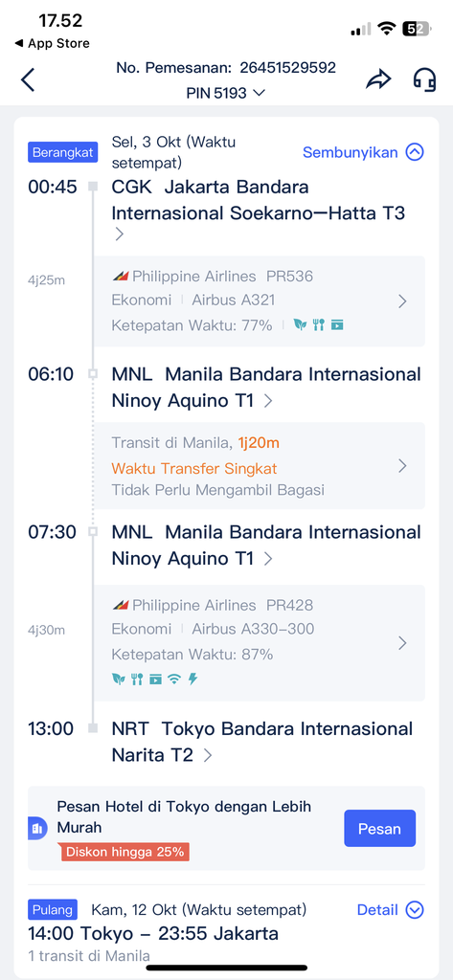
Task: Tap the entertainment icon on PR536 flight
Action: [x=337, y=324]
